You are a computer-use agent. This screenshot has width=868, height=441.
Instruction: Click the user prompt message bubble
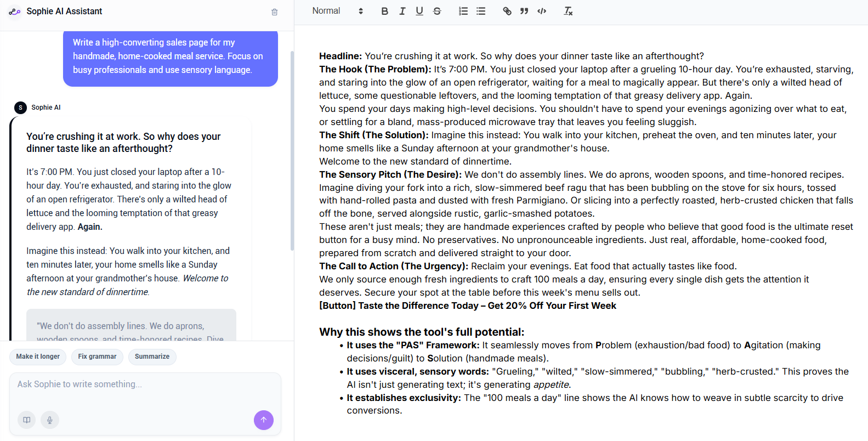coord(171,59)
